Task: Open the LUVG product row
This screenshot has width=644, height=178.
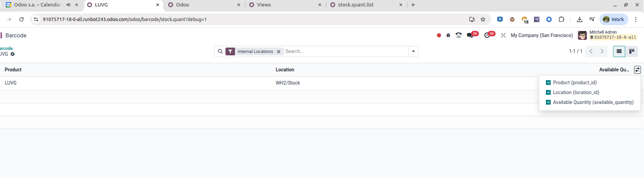Action: [x=11, y=83]
